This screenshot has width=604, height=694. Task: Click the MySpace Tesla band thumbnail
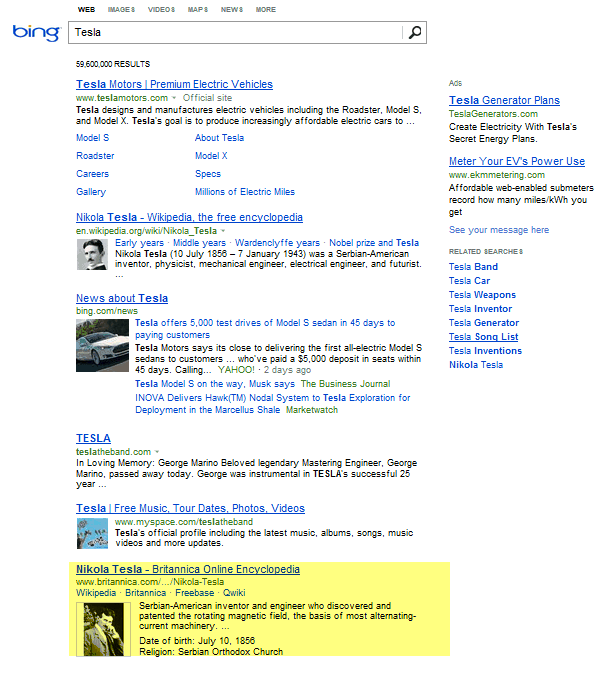point(92,533)
